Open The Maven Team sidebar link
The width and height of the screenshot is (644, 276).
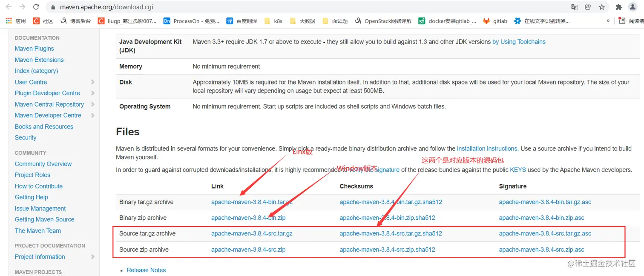coord(38,231)
